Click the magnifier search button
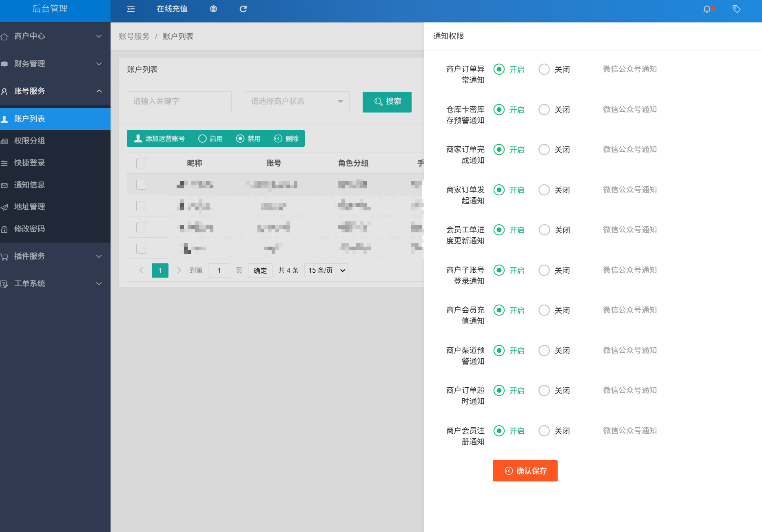The image size is (762, 532). click(x=387, y=102)
